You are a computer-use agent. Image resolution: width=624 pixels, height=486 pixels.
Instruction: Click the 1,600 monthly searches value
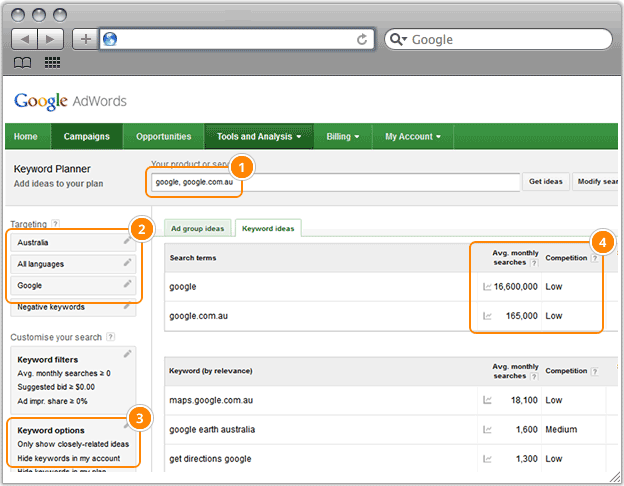coord(526,429)
